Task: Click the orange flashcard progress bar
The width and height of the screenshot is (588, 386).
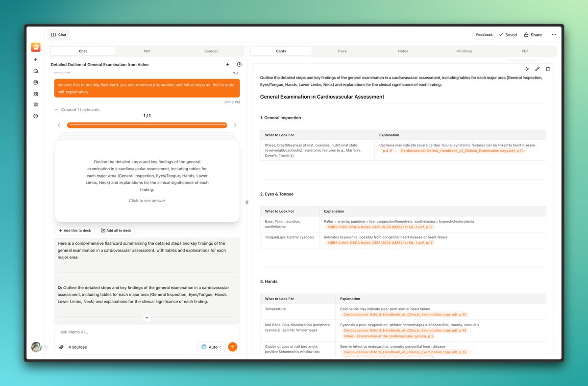Action: (x=147, y=125)
